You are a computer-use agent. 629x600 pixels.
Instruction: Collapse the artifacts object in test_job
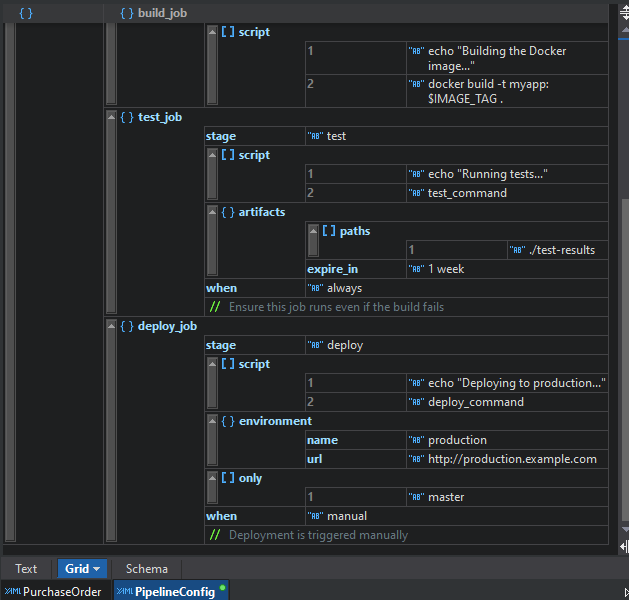pyautogui.click(x=211, y=213)
